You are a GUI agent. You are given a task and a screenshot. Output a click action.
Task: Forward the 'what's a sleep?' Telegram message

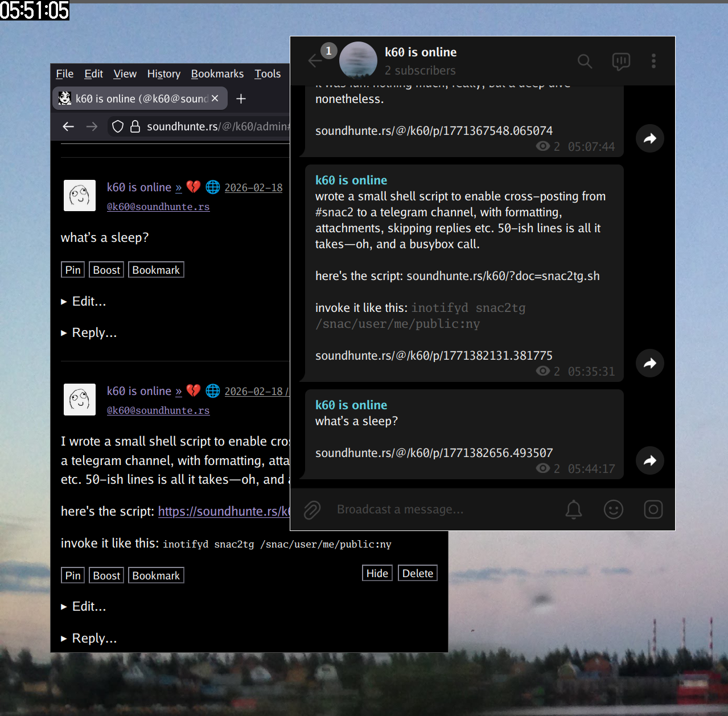tap(649, 460)
